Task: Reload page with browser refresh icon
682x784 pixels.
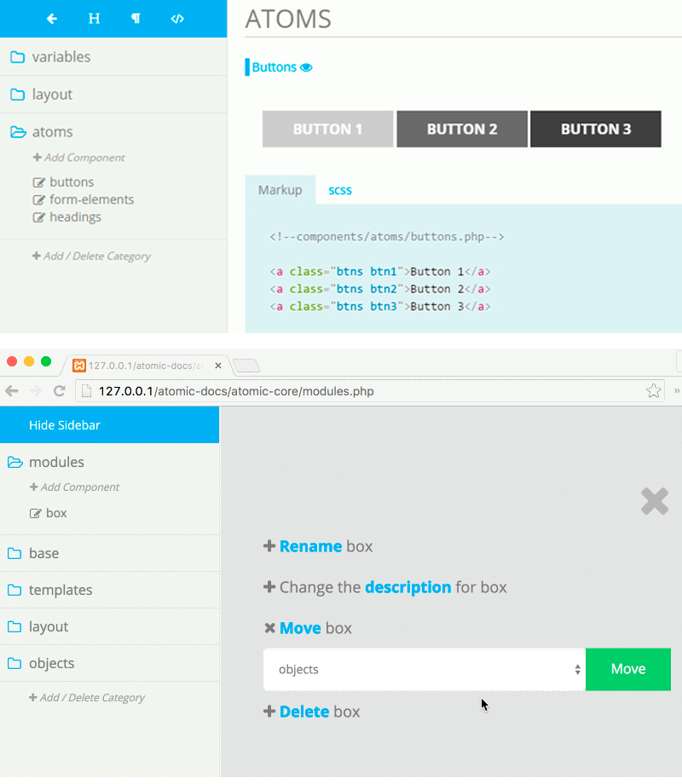Action: tap(60, 391)
